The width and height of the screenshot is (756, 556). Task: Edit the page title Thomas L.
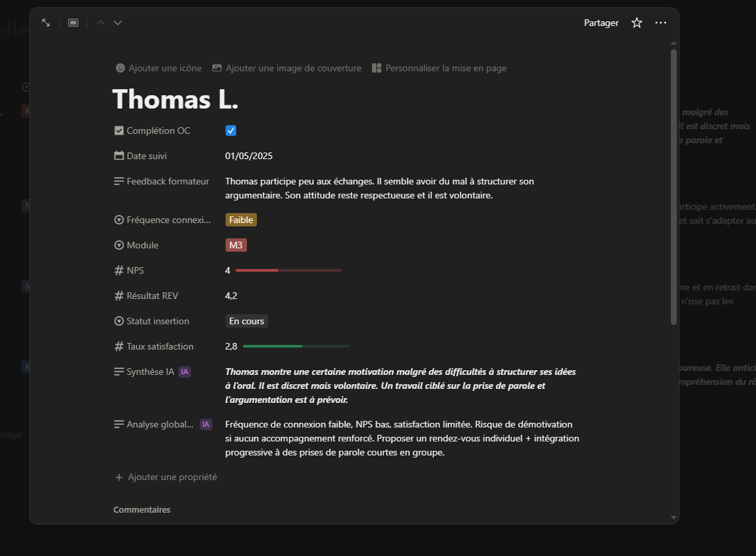click(176, 99)
